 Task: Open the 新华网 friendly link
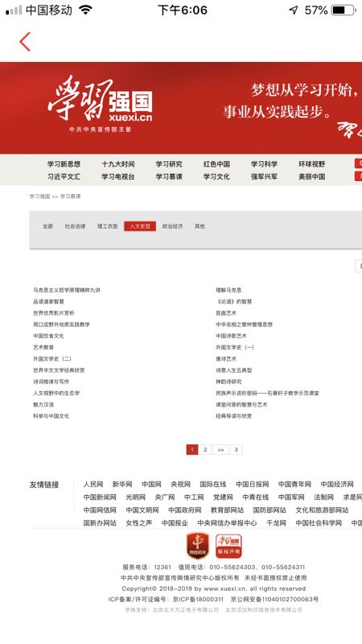[122, 485]
